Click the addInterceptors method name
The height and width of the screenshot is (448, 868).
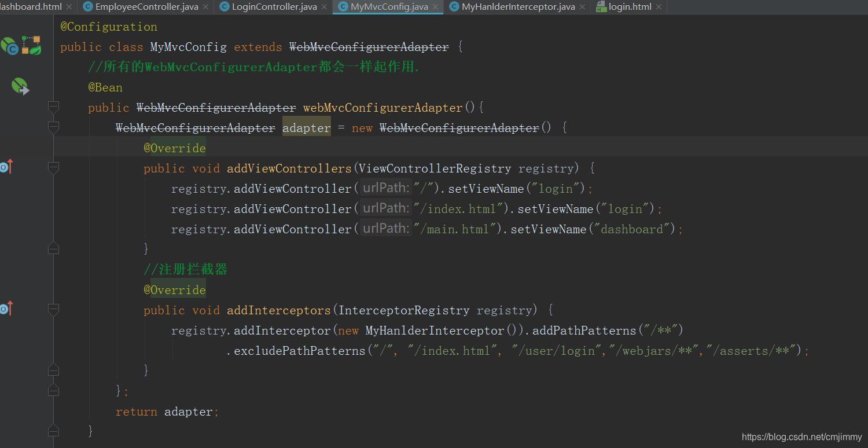pyautogui.click(x=279, y=310)
